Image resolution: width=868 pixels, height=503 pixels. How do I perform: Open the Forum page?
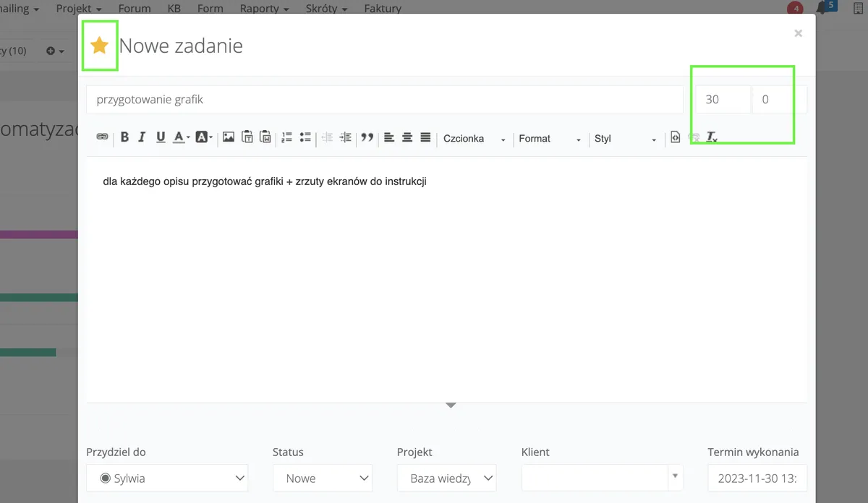tap(135, 9)
